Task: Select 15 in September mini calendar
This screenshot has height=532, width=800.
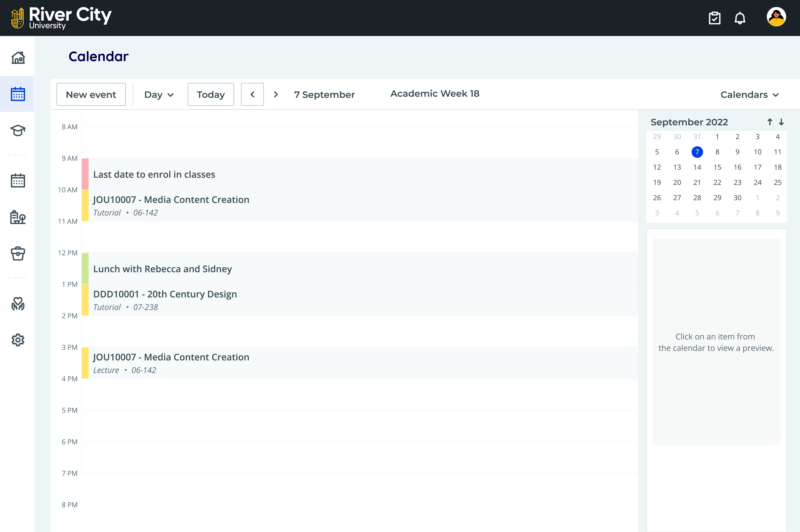Action: 717,167
